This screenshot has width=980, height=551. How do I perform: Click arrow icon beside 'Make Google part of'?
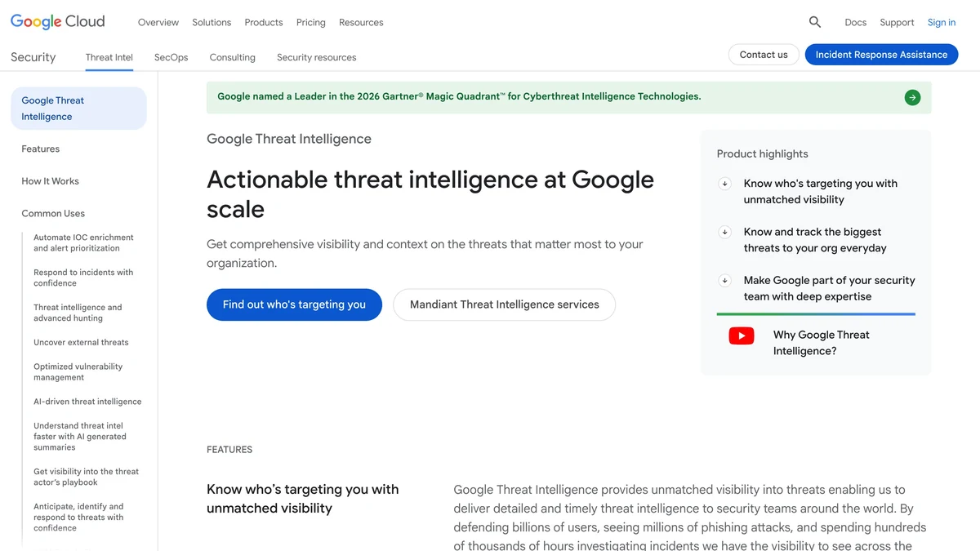click(724, 280)
